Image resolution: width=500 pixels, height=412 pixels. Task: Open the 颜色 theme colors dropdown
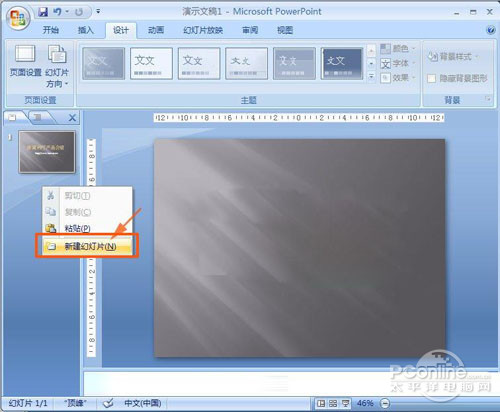point(398,49)
